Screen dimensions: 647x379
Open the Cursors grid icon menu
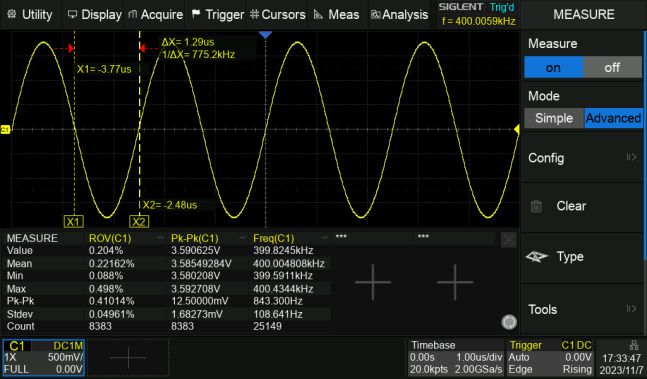(x=255, y=14)
